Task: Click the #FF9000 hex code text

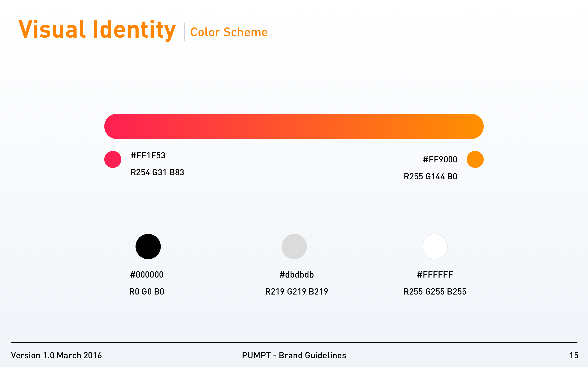Action: click(440, 159)
